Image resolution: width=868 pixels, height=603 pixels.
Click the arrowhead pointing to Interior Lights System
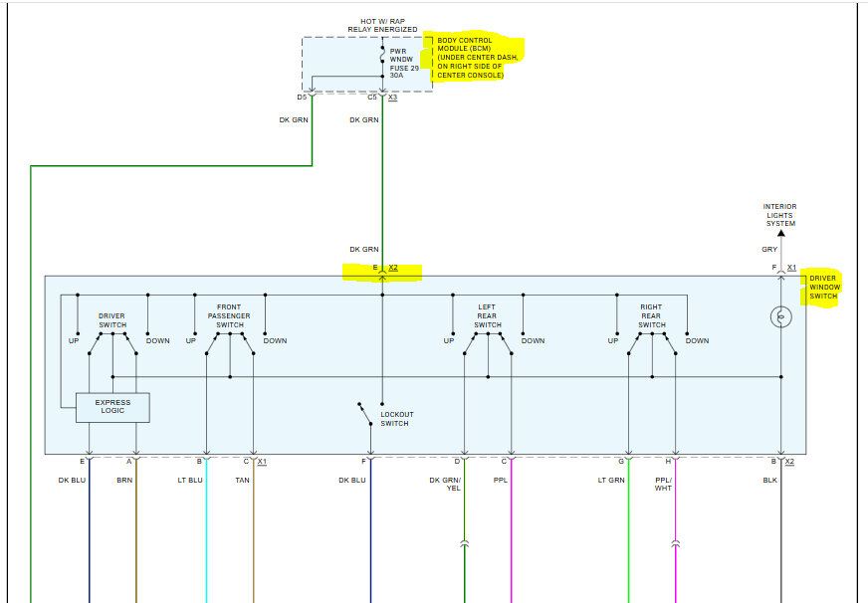781,233
